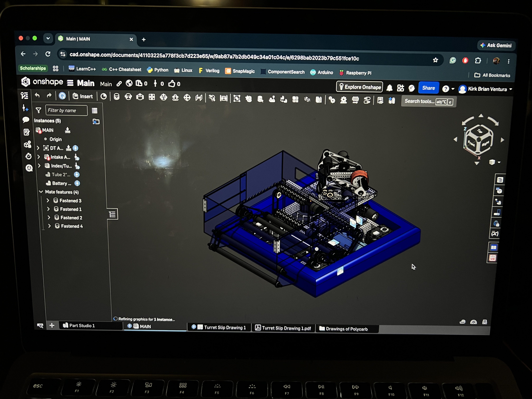Open the tab manager icon at bottom left

pyautogui.click(x=40, y=326)
